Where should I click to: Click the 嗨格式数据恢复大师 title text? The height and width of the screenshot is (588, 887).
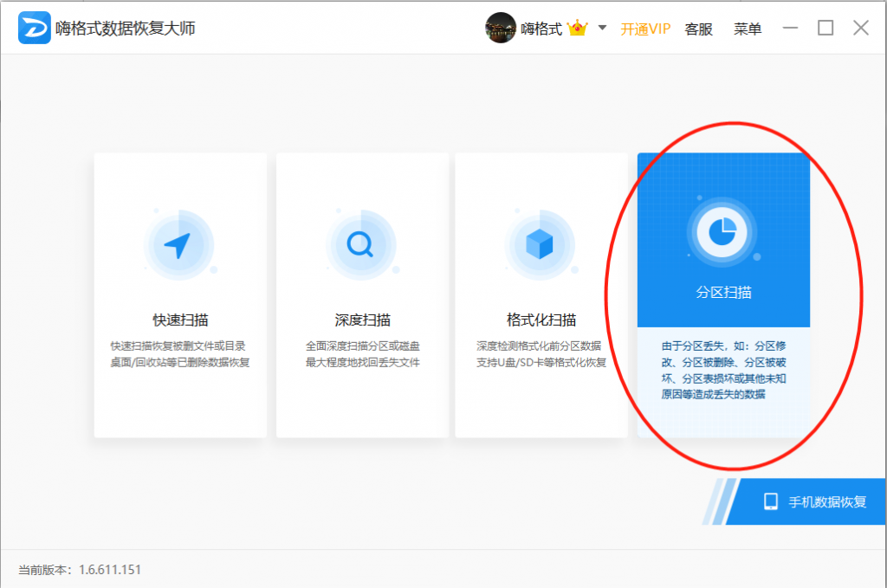125,29
